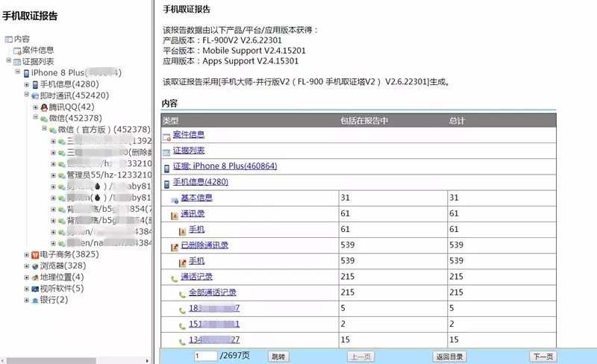
Task: Expand the 视听软件(5) tree node
Action: tap(26, 289)
